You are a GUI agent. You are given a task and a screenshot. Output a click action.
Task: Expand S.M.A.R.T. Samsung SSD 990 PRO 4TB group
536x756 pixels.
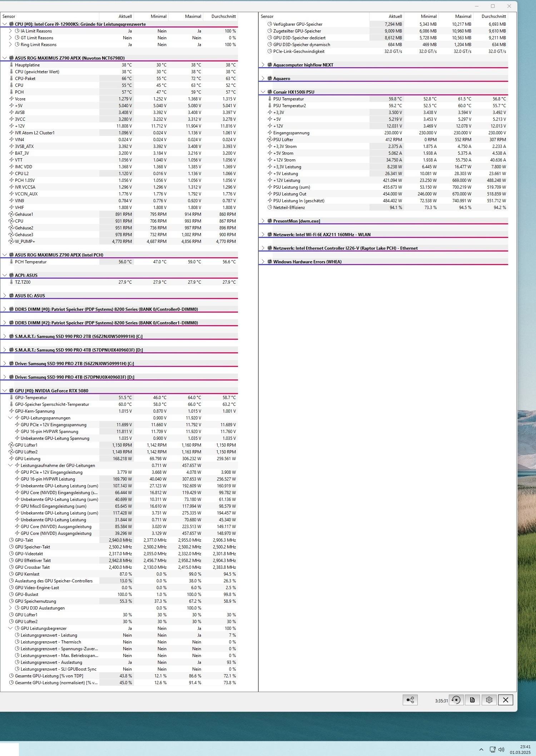(x=5, y=350)
